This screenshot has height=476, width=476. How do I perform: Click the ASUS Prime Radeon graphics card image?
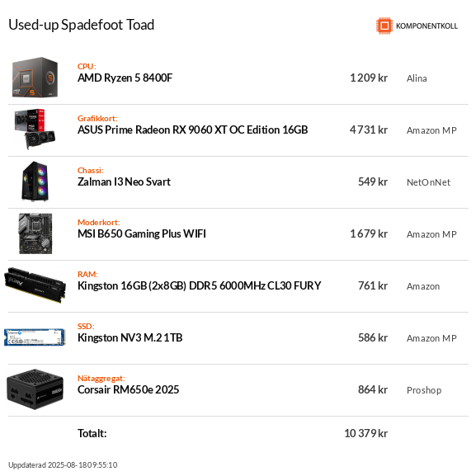pyautogui.click(x=35, y=130)
